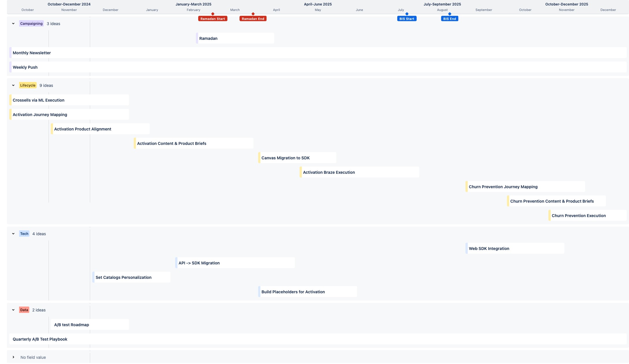Click the BIS Start milestone marker
The image size is (629, 364).
point(407,19)
